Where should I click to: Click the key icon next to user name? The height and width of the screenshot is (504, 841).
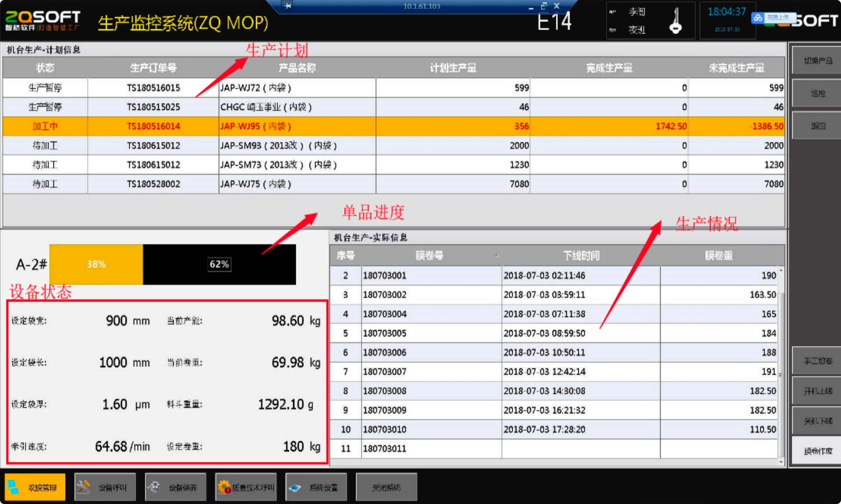676,21
